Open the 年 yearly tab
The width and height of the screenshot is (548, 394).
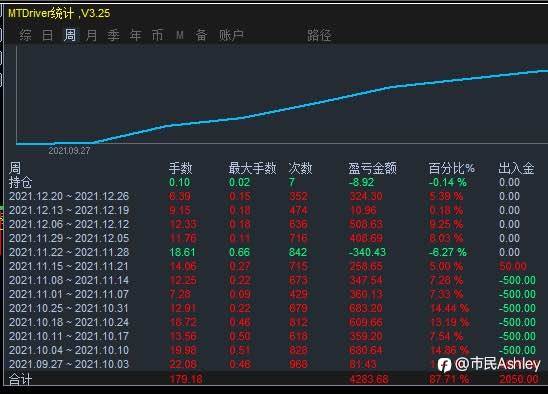point(136,35)
